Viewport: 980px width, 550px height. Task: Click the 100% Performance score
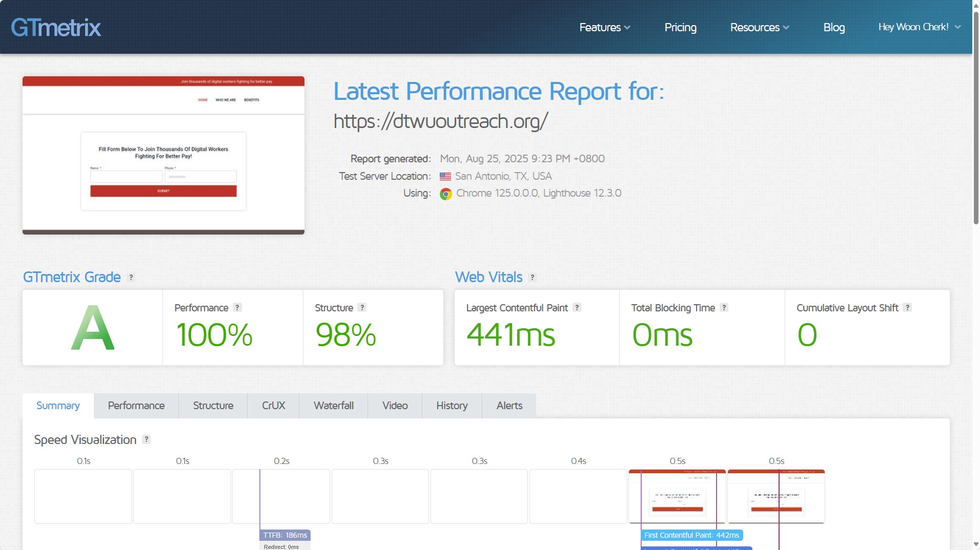point(214,335)
